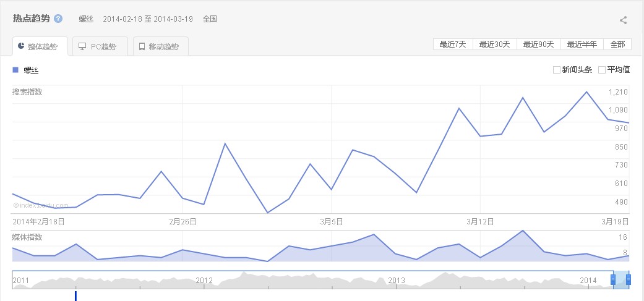Screen dimensions: 644x301
Task: Enable the 新闻头条 checkbox
Action: point(557,70)
